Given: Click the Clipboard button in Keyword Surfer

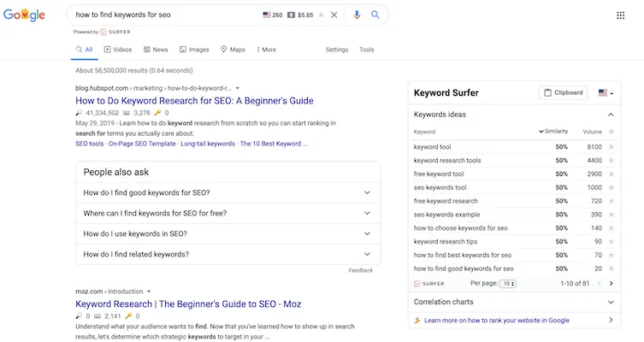Looking at the screenshot, I should pos(563,93).
